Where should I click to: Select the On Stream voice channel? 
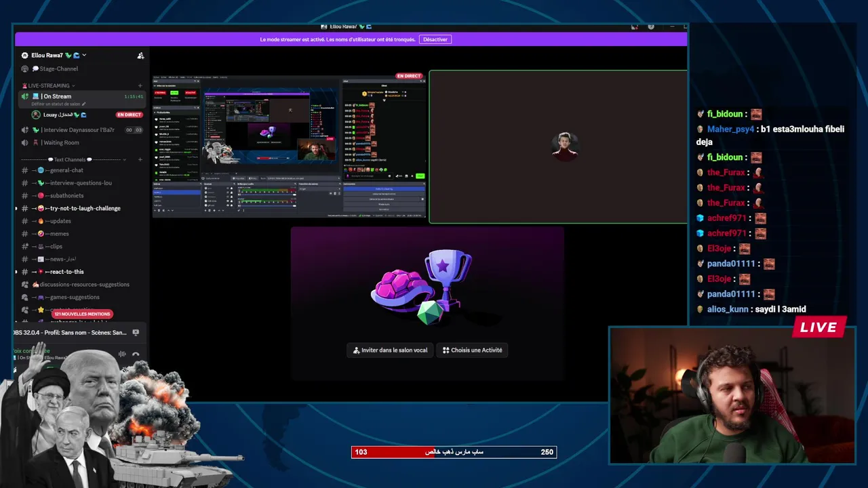pyautogui.click(x=82, y=96)
